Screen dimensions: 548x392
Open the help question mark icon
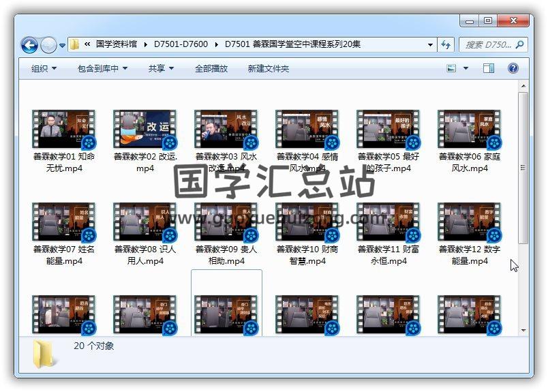(513, 68)
